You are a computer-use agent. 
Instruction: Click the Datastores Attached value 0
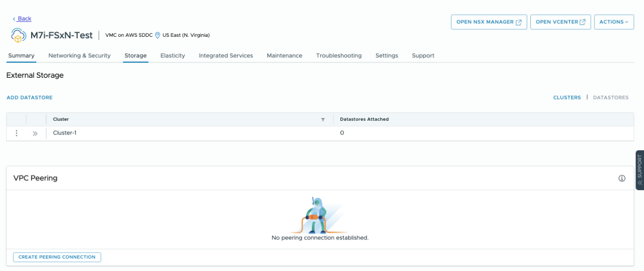342,133
